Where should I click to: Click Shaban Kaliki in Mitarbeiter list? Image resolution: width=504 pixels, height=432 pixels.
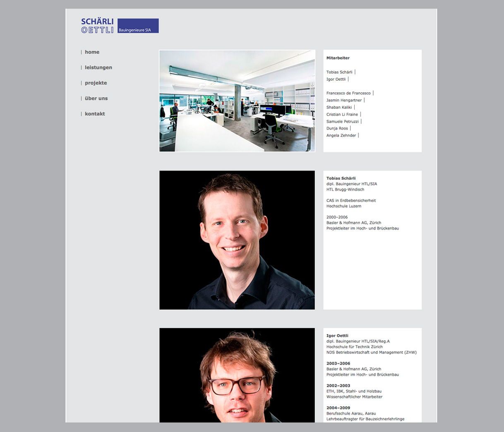pos(339,107)
